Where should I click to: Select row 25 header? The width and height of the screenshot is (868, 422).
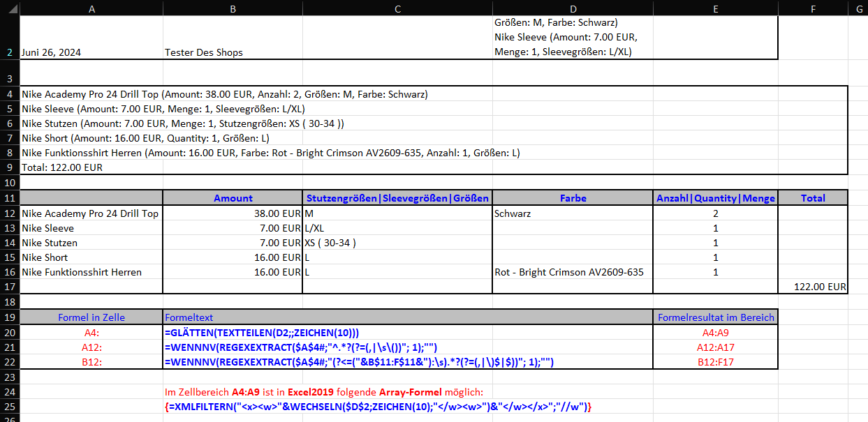[10, 407]
